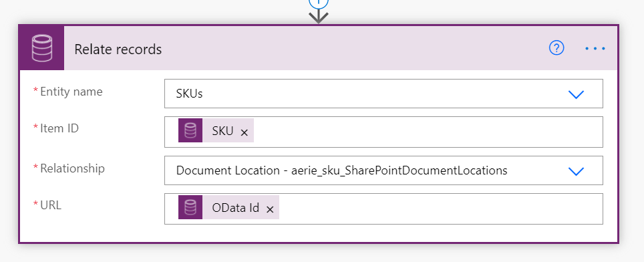The height and width of the screenshot is (262, 644).
Task: Select the SKUs entity name combo box
Action: (x=383, y=94)
